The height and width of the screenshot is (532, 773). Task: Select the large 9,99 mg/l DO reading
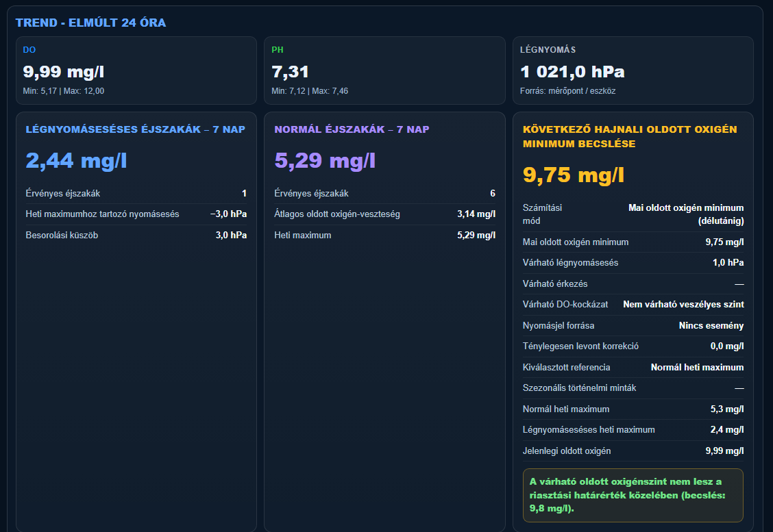pyautogui.click(x=64, y=72)
